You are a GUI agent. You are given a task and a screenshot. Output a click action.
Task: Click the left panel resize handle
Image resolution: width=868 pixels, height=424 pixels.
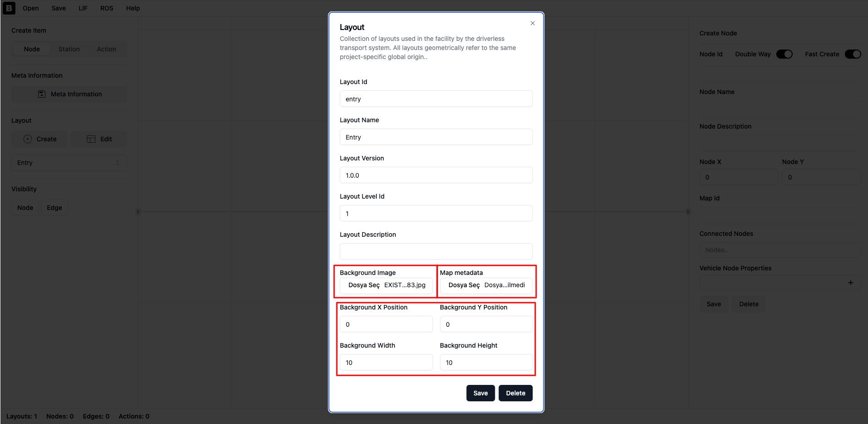138,212
